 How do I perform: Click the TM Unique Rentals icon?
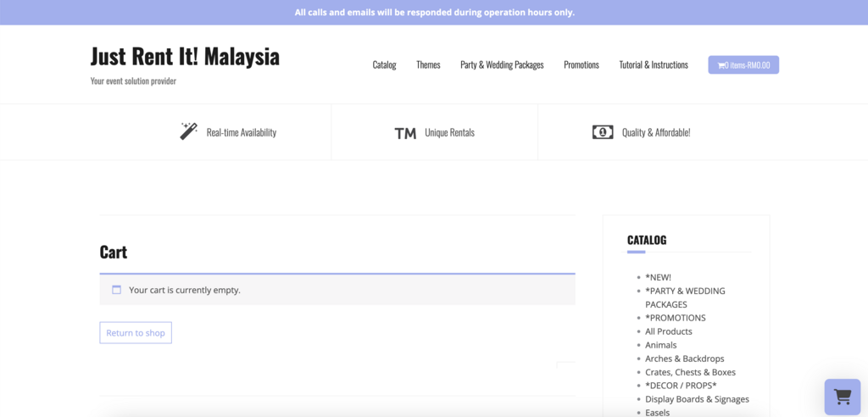tap(405, 133)
